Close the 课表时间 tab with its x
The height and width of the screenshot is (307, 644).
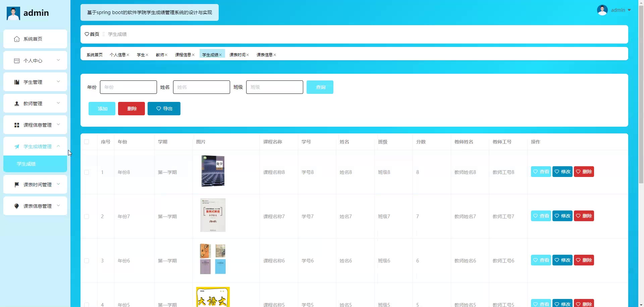coord(248,55)
